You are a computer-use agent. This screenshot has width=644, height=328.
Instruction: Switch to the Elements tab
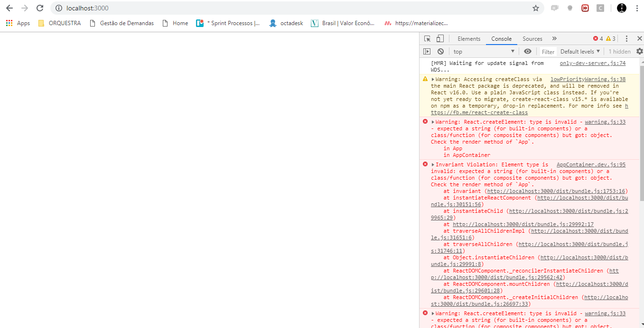click(x=469, y=38)
